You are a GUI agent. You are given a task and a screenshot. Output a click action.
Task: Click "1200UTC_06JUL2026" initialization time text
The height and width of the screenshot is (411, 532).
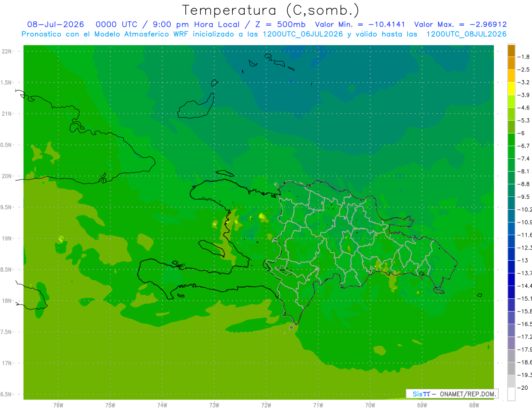(x=303, y=34)
